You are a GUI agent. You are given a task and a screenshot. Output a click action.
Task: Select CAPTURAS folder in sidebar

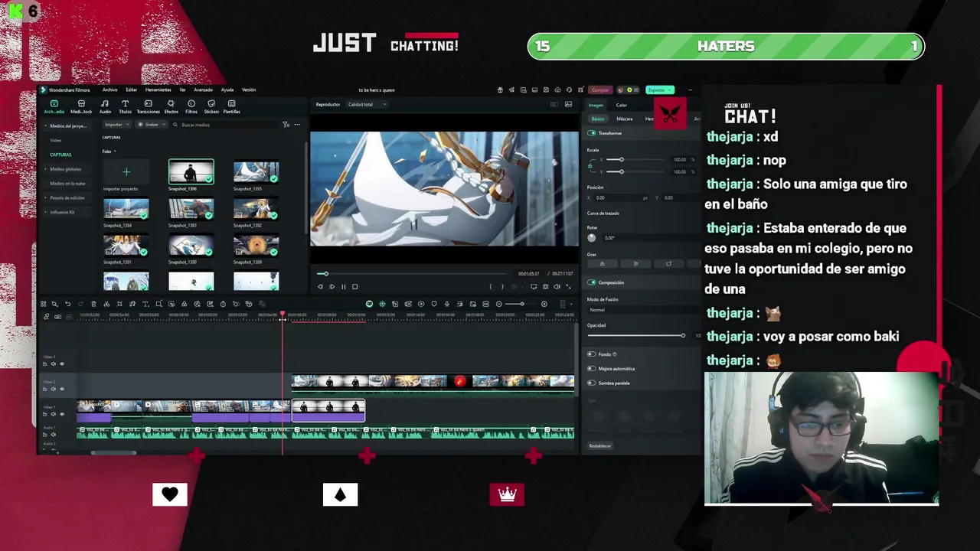click(x=60, y=155)
